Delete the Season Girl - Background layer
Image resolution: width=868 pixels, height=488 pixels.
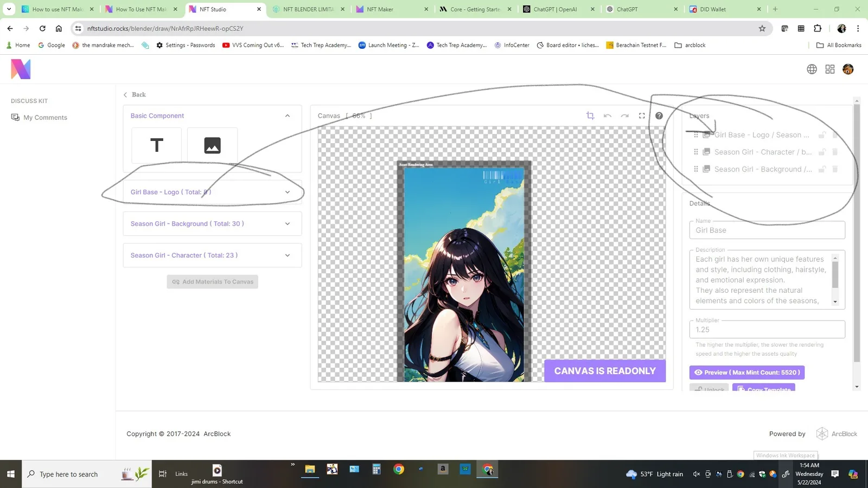pos(835,169)
